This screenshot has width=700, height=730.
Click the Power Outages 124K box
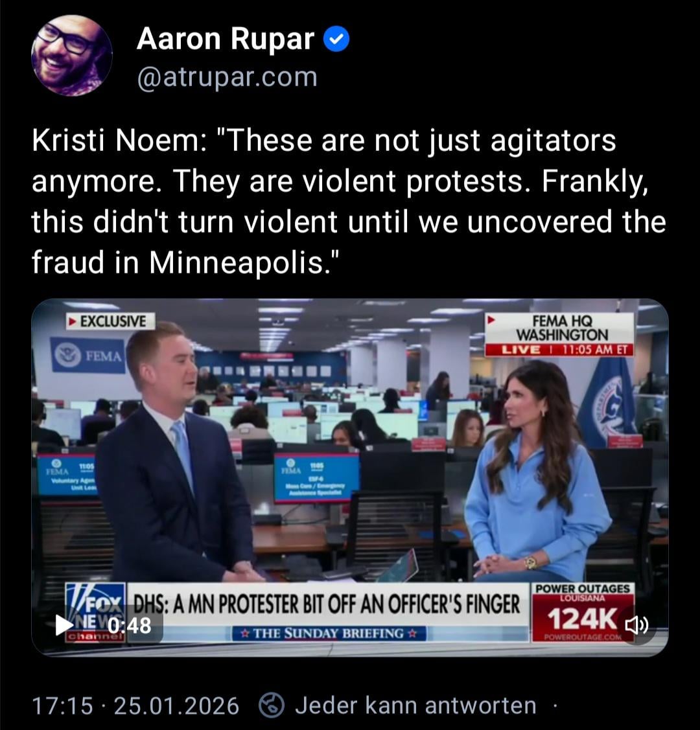583,612
